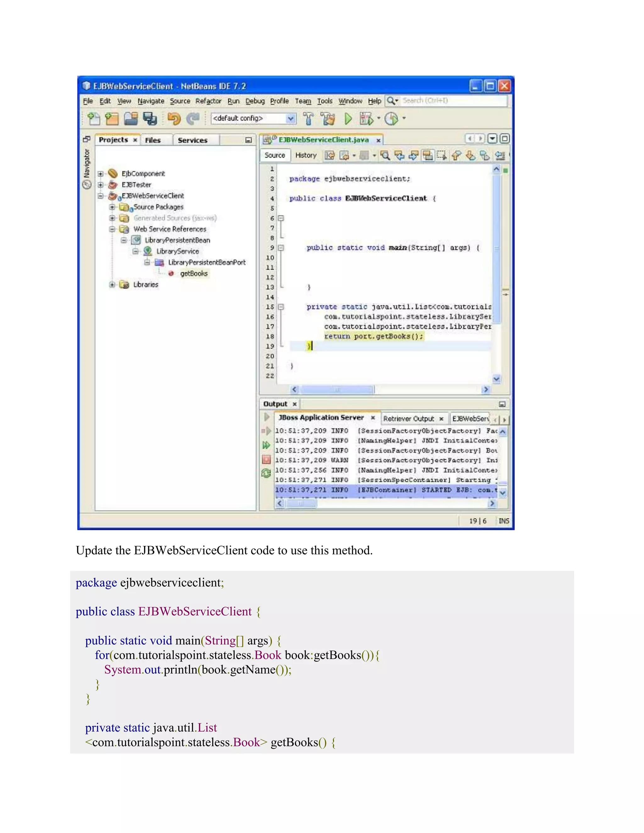Click the output horizontal scrollbar thumb
The height and width of the screenshot is (833, 644).
tap(301, 504)
